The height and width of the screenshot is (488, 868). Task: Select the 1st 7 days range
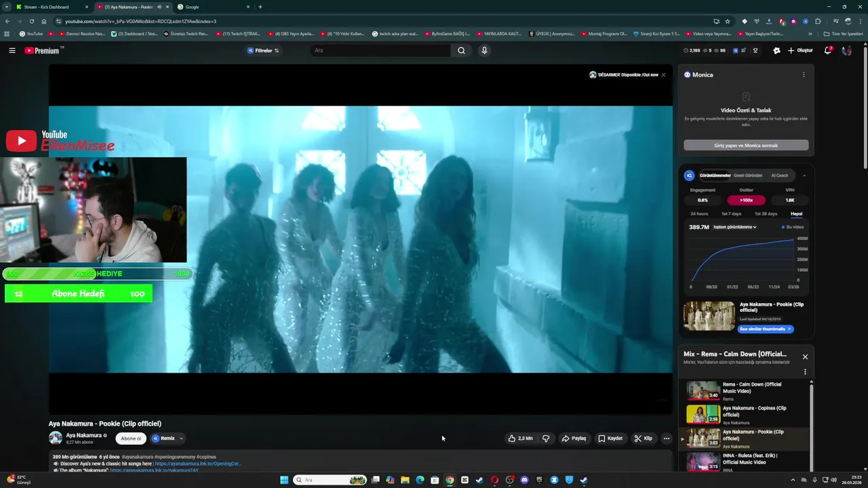[731, 213]
